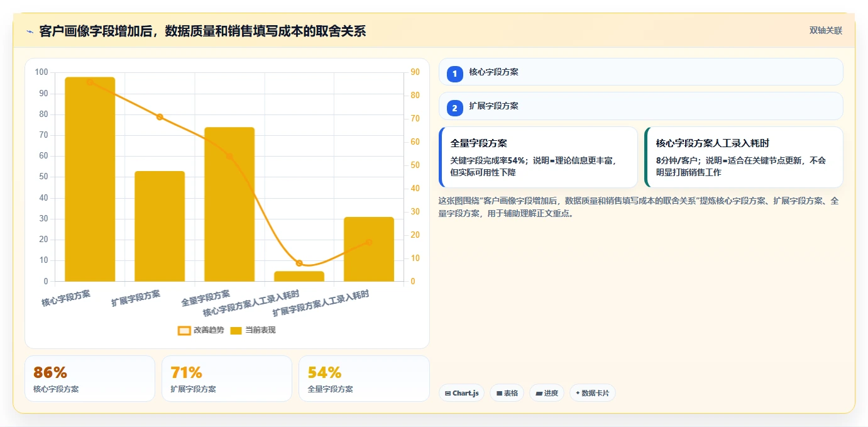Toggle the 改善趋势 legend entry
Screen dimensions: 868x427
[x=201, y=330]
